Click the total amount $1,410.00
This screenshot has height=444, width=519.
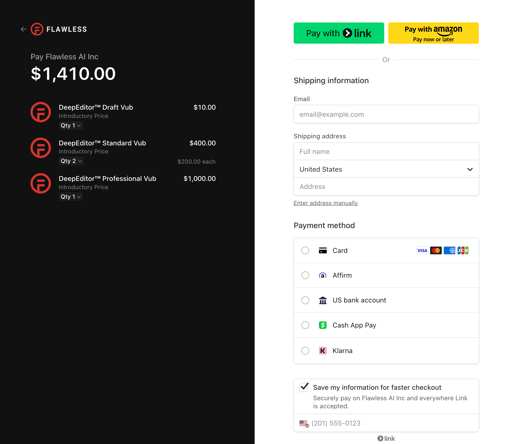point(73,74)
